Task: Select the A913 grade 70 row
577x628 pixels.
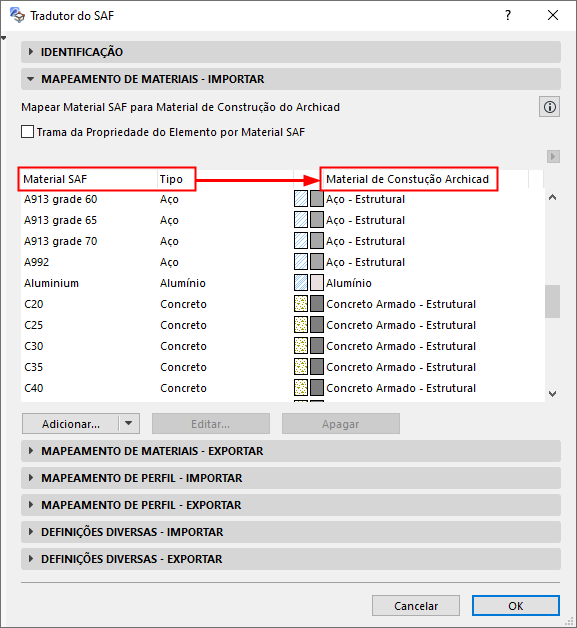Action: [282, 241]
